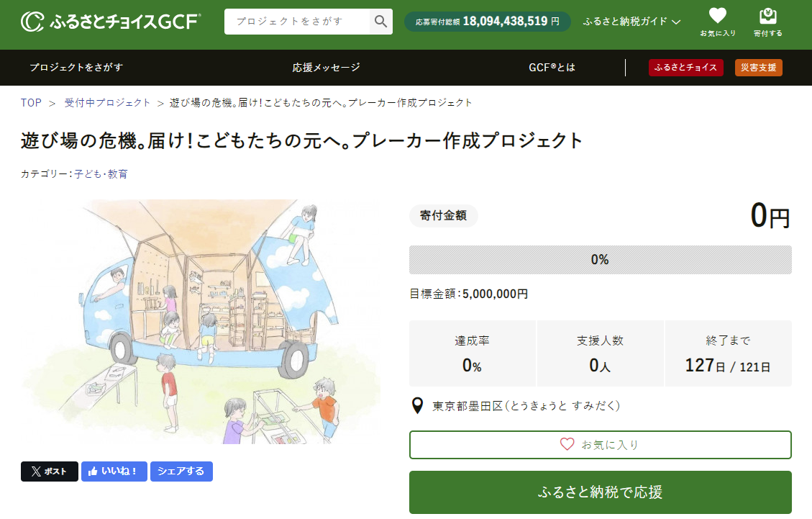Click the red ふるさとチョイス button

pos(685,68)
